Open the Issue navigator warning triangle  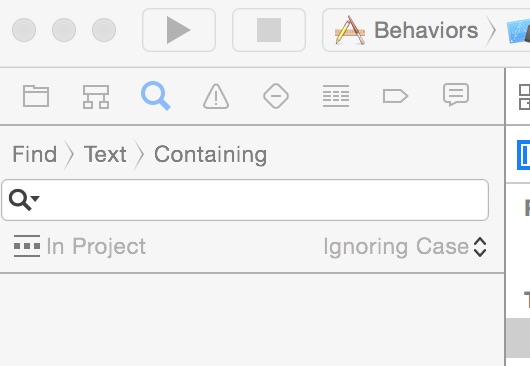216,96
